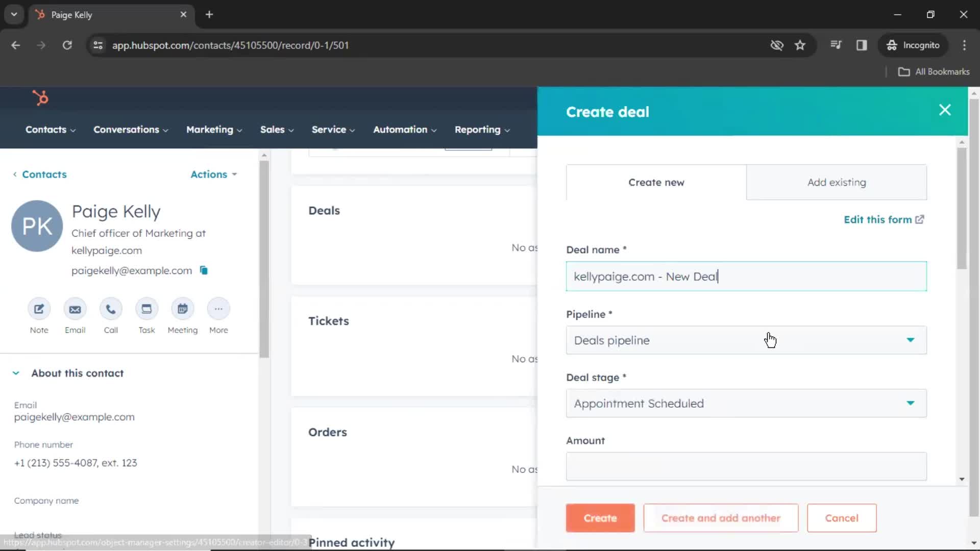Expand the Deal stage dropdown selector
Viewport: 980px width, 551px height.
[746, 403]
